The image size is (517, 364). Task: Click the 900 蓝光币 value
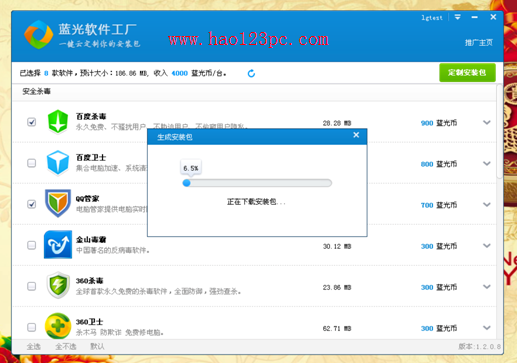(439, 123)
